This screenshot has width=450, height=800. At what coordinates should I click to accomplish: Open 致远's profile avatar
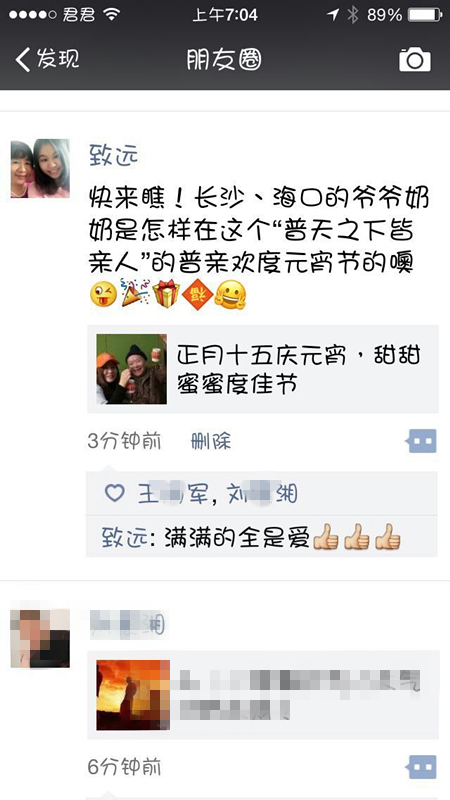point(40,168)
